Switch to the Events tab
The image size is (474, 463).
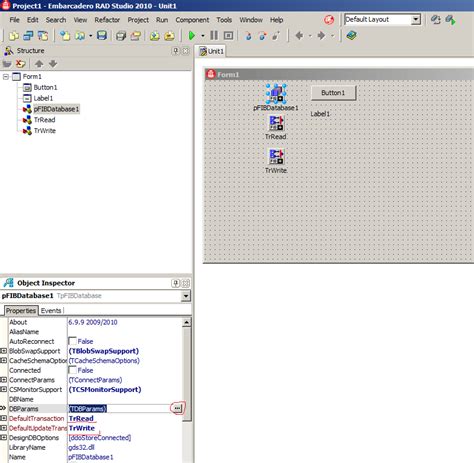click(51, 311)
